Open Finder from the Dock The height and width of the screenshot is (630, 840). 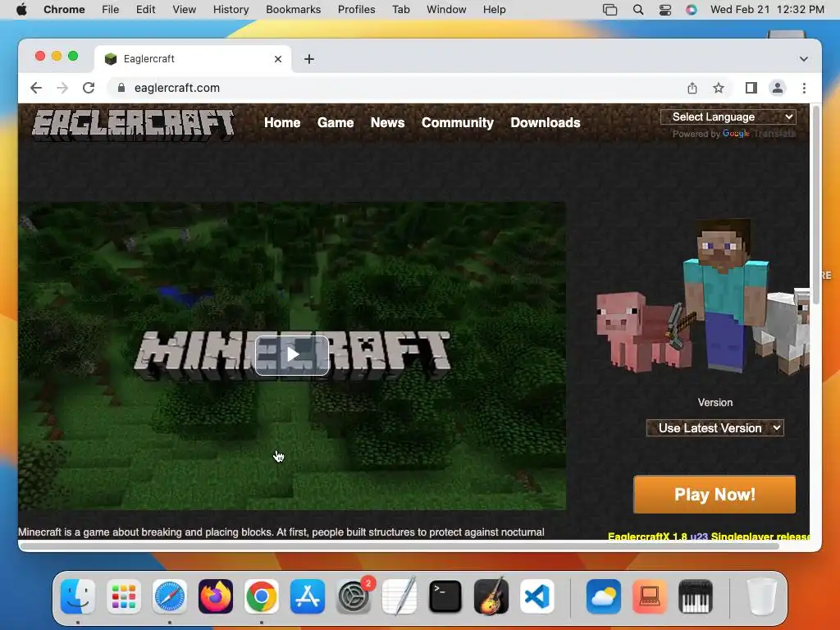[x=78, y=596]
